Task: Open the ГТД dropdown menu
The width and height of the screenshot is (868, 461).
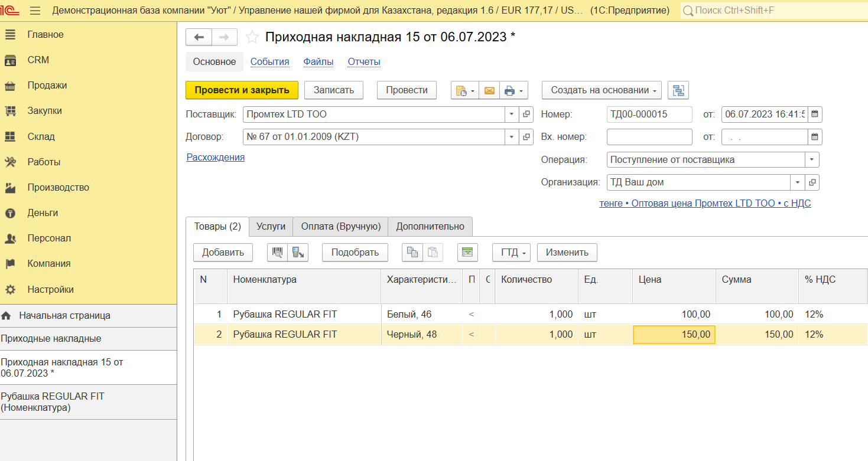Action: coord(511,252)
